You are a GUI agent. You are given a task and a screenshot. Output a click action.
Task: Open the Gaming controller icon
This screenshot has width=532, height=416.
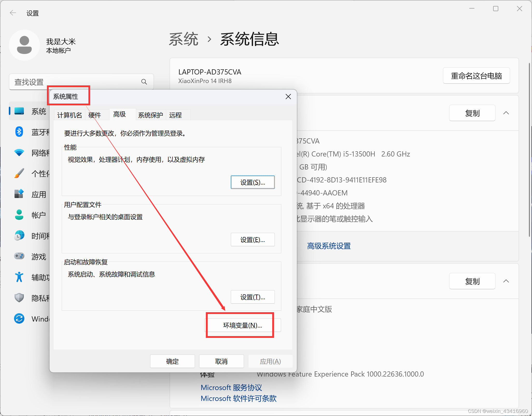click(x=19, y=256)
